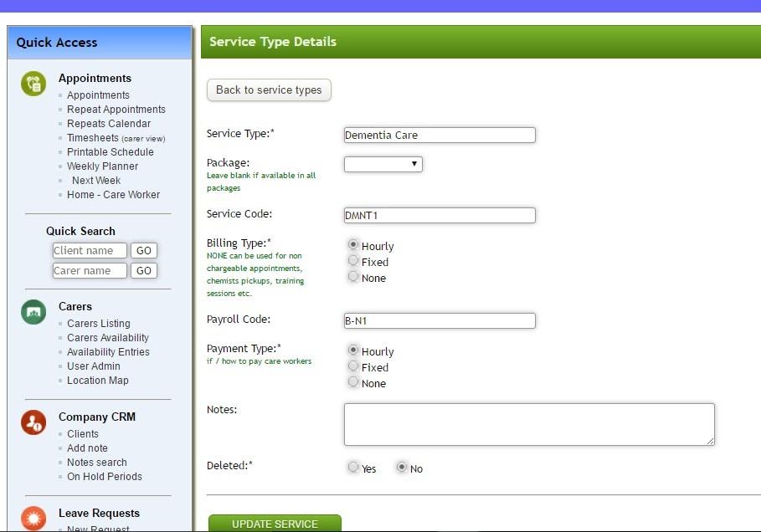Go to the Printable Schedule

pyautogui.click(x=110, y=151)
